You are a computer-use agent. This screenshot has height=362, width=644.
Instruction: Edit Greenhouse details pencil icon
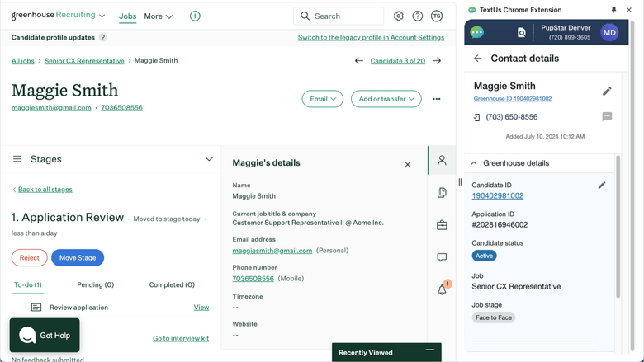point(602,186)
